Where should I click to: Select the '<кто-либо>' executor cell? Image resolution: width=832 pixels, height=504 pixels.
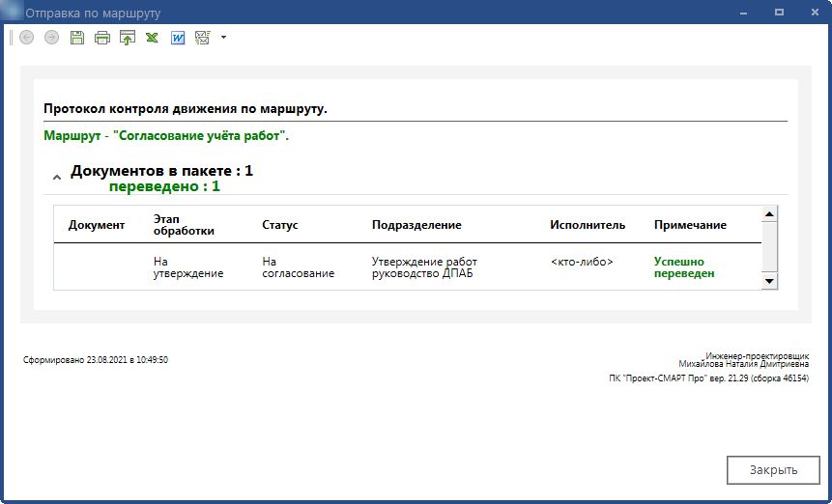[x=582, y=262]
